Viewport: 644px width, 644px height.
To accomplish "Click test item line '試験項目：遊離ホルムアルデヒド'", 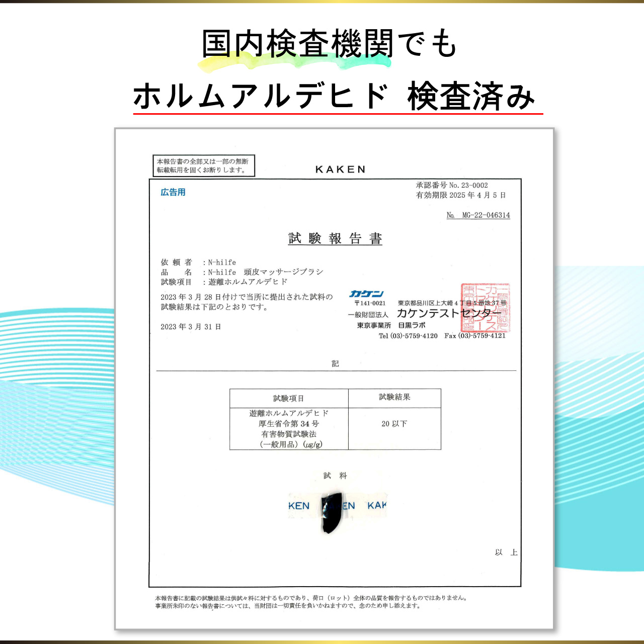I will [224, 282].
